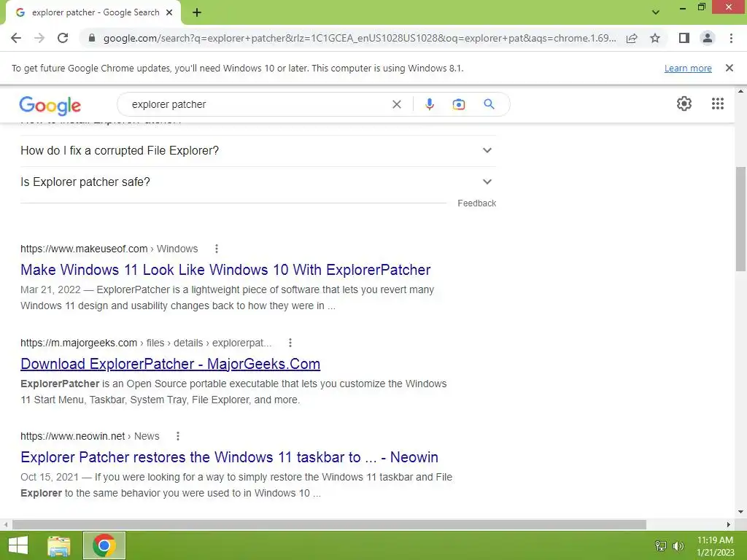
Task: Search by image with the camera icon
Action: (458, 104)
